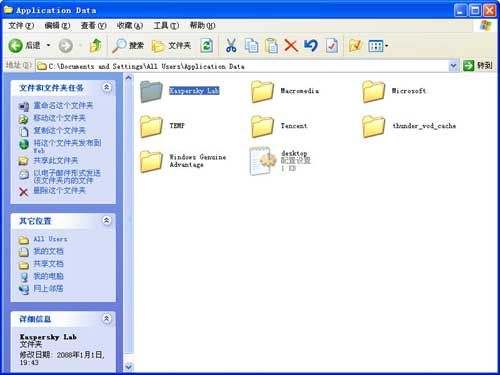Click Share this folder (共享此文件夹) link
Viewport: 500px width, 375px height.
coord(48,161)
